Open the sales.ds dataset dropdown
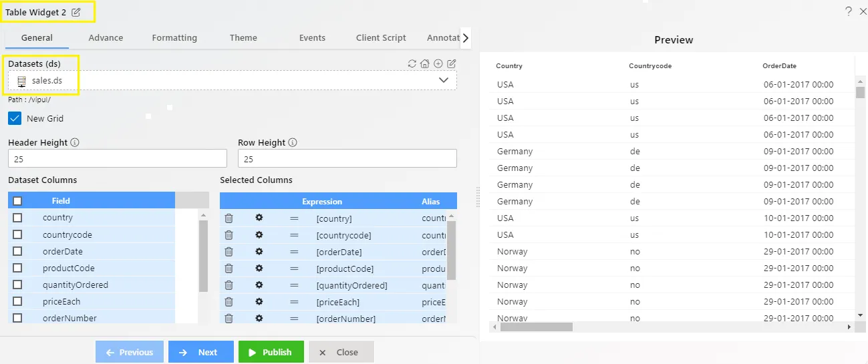The image size is (868, 364). click(233, 80)
